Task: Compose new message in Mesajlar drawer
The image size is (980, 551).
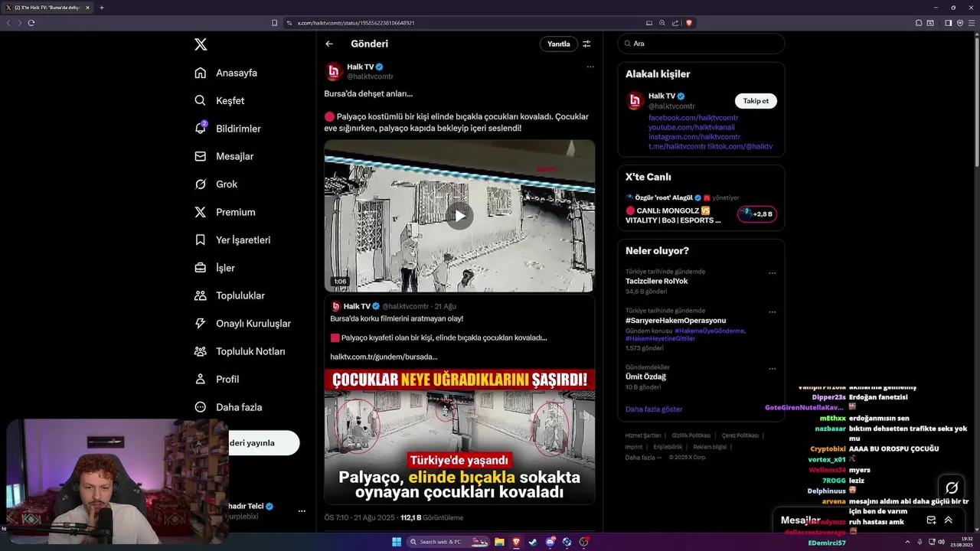Action: pos(931,520)
